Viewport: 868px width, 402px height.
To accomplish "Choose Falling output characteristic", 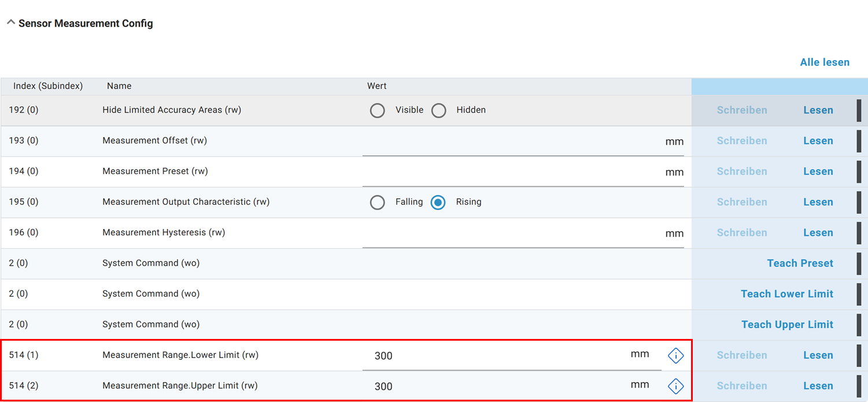I will tap(378, 202).
